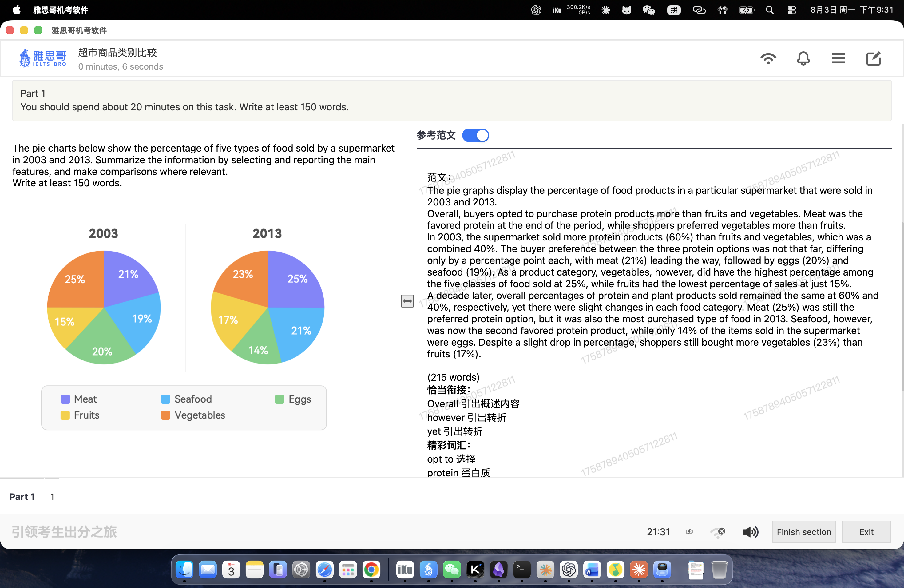Click the network disconnected icon in footer
Viewport: 904px width, 588px height.
pos(718,532)
